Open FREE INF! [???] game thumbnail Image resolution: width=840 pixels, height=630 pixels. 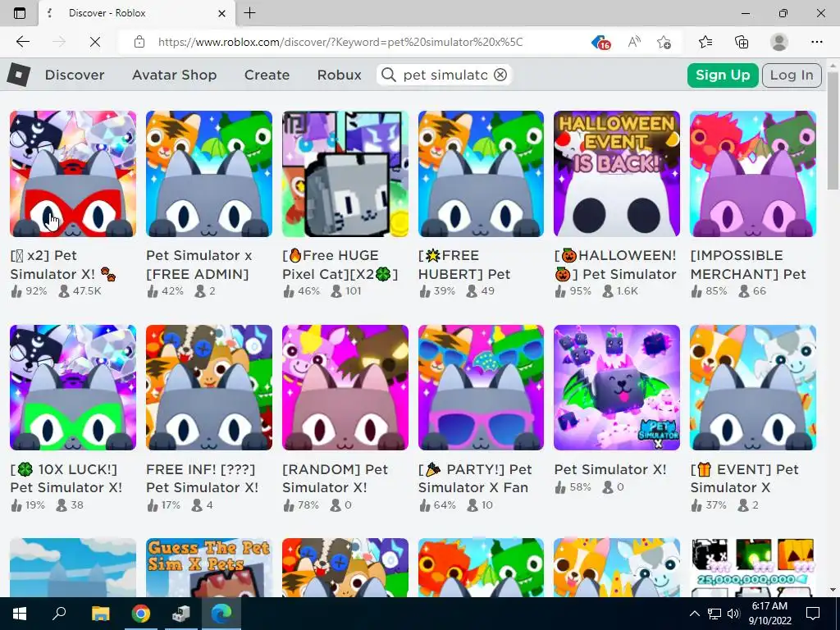point(209,387)
